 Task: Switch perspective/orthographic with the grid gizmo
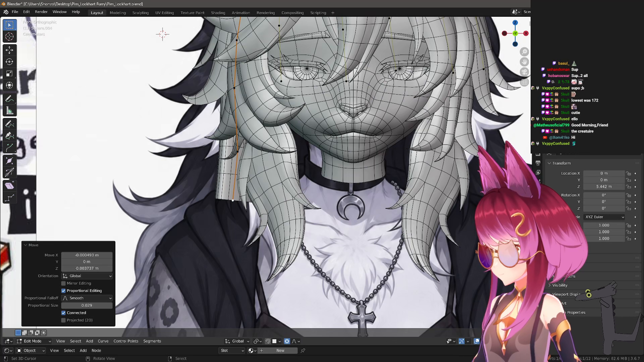524,82
